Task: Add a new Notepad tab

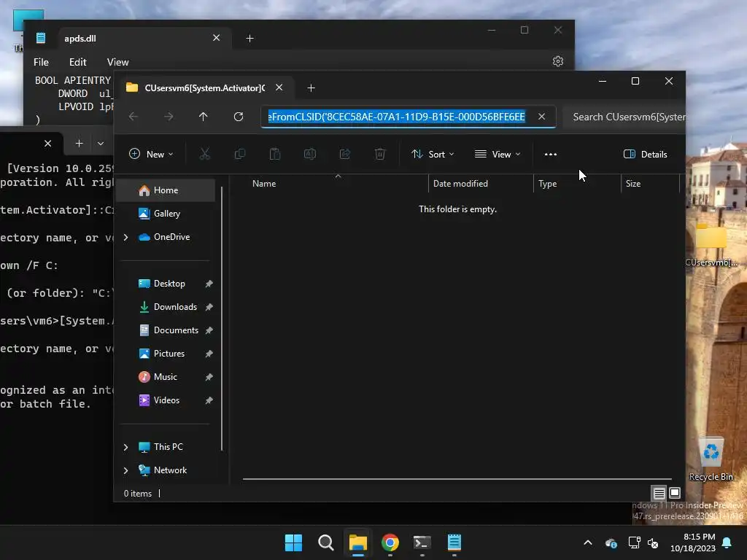Action: coord(249,38)
